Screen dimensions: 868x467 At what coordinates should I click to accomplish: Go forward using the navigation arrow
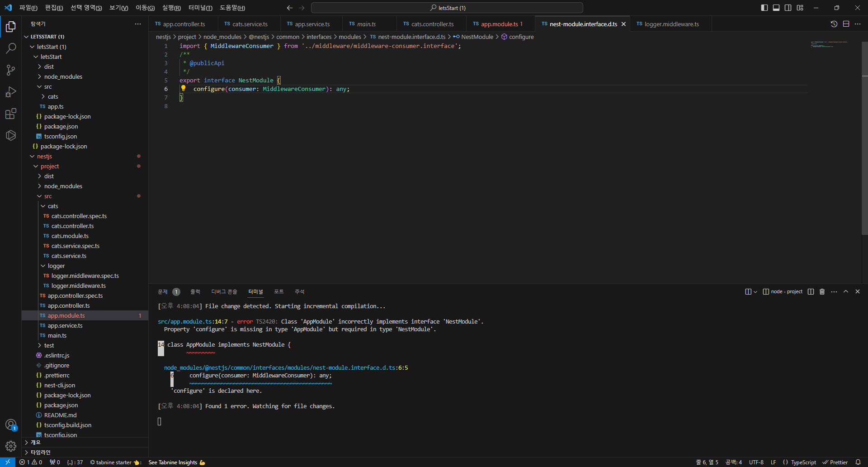pyautogui.click(x=302, y=8)
